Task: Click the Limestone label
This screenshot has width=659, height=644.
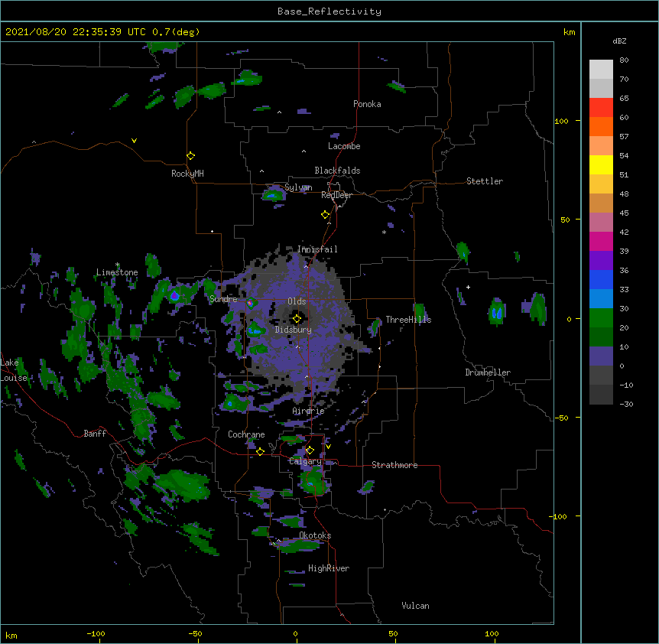Action: [117, 272]
